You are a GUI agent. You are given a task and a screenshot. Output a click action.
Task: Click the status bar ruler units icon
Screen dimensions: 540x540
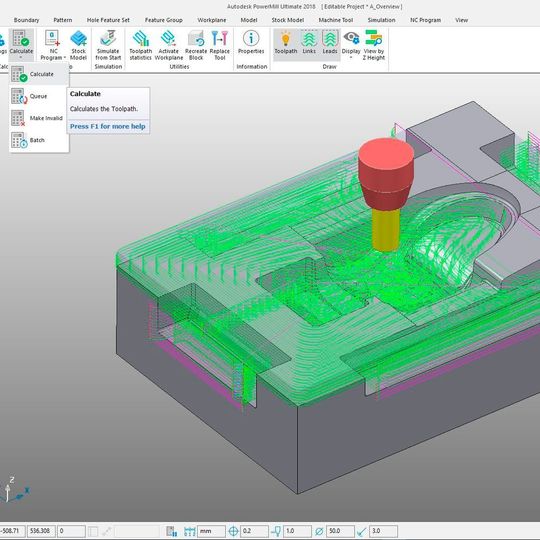click(x=190, y=531)
